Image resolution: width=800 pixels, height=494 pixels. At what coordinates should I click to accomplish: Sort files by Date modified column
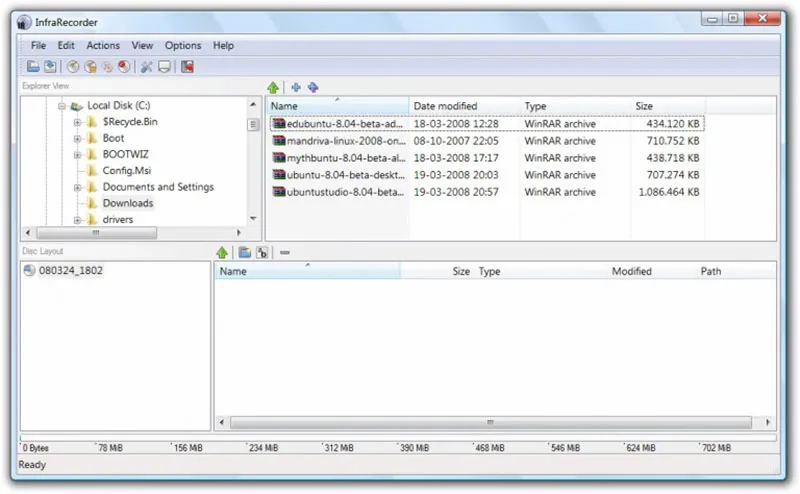pos(464,106)
